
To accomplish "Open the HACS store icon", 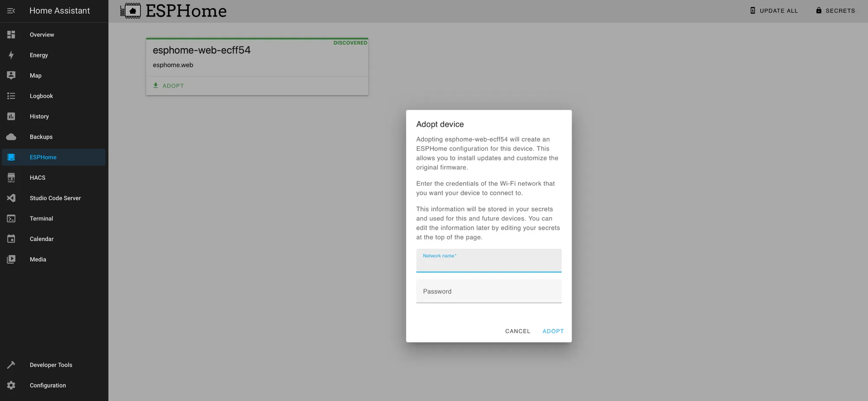I will [x=11, y=178].
